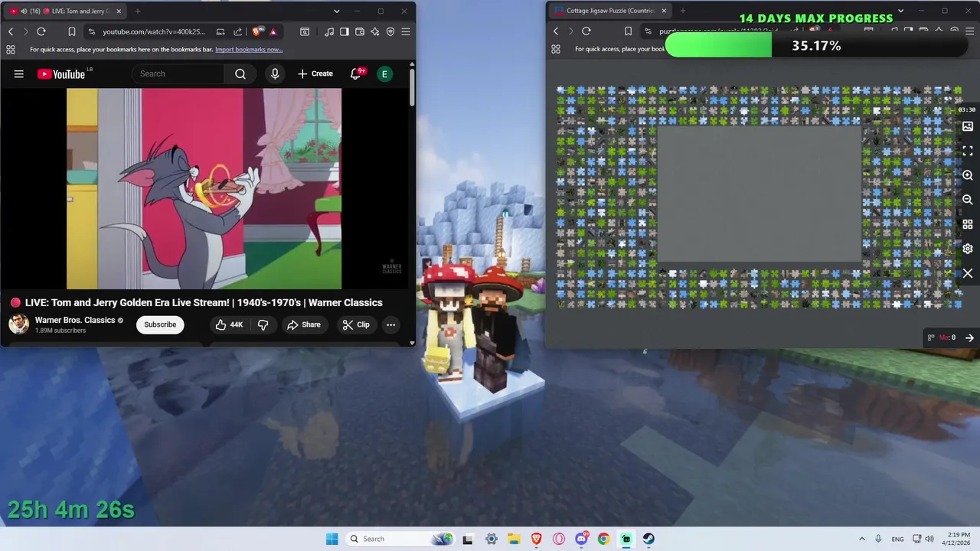
Task: Click the YouTube address bar URL
Action: 154,31
